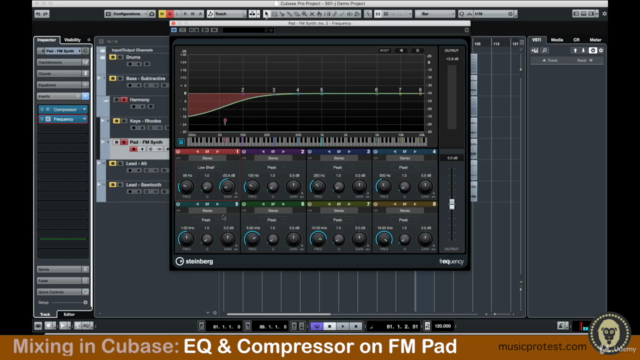Expand the Keys - Rhodes track
This screenshot has width=640, height=360.
(x=103, y=121)
